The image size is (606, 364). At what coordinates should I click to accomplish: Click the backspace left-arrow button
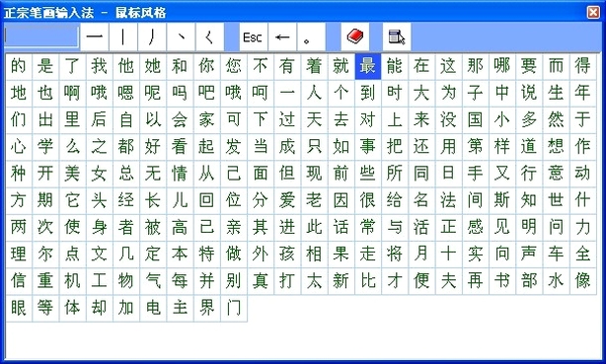282,37
